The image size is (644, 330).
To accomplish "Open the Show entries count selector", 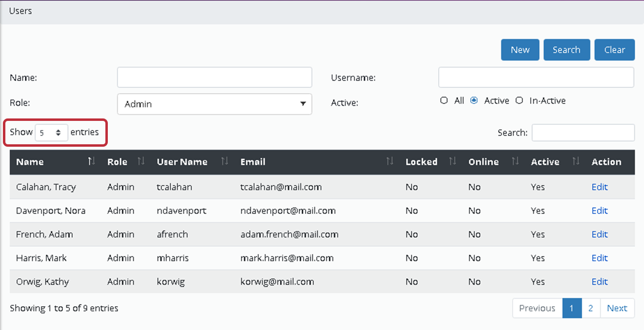I will point(51,133).
